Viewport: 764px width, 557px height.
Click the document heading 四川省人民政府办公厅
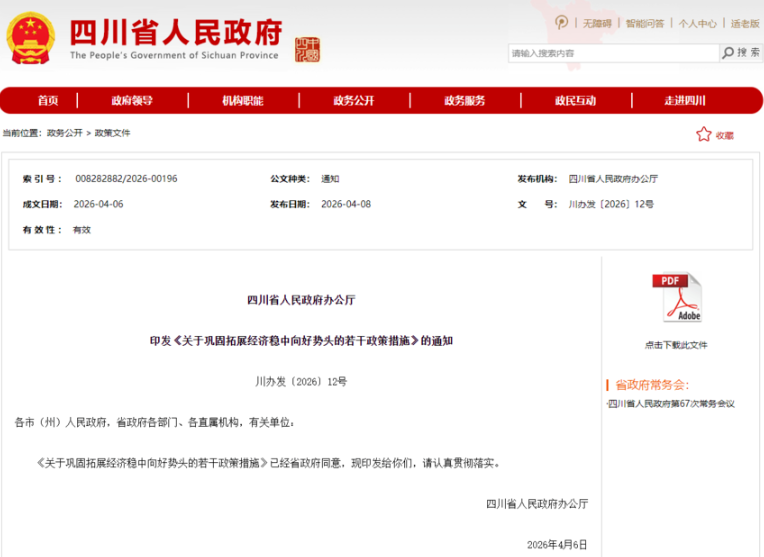[x=301, y=300]
